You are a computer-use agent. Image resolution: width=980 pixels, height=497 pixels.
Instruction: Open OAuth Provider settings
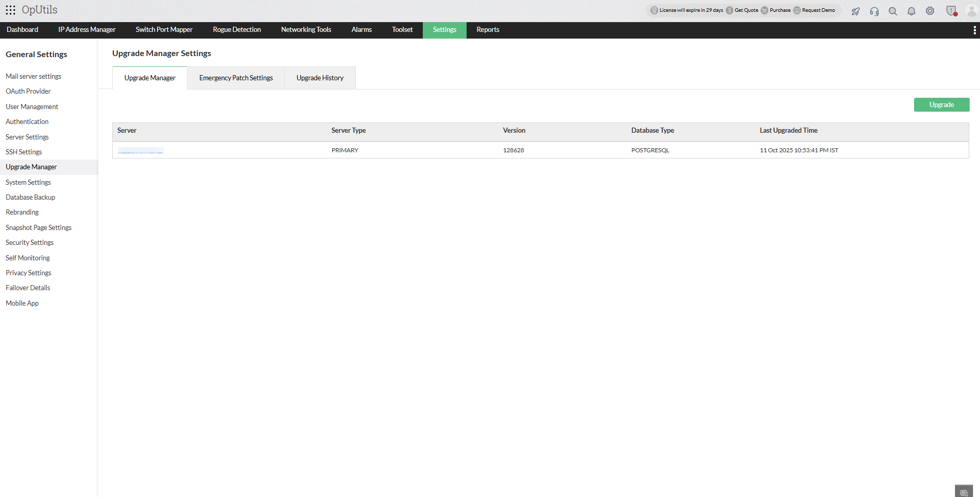click(x=28, y=92)
